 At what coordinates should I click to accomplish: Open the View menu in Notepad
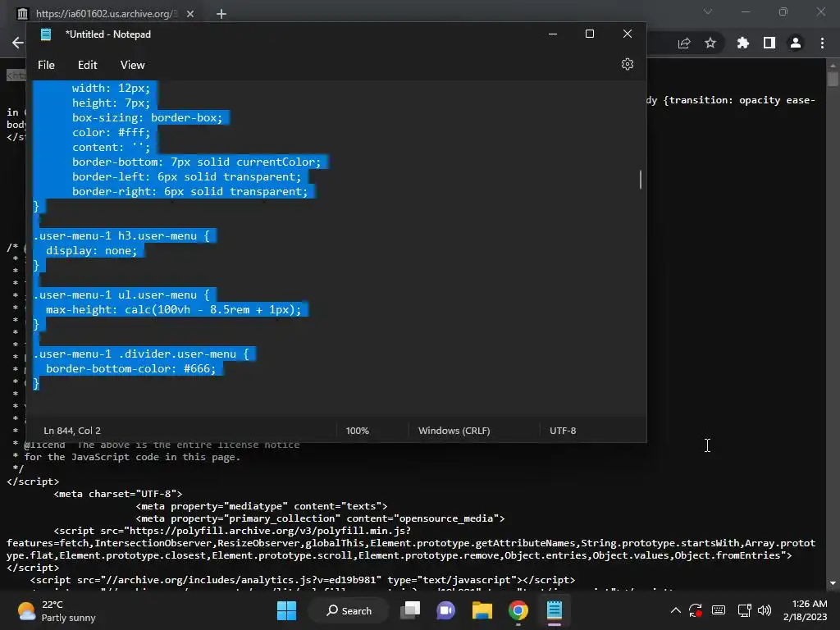pos(132,65)
